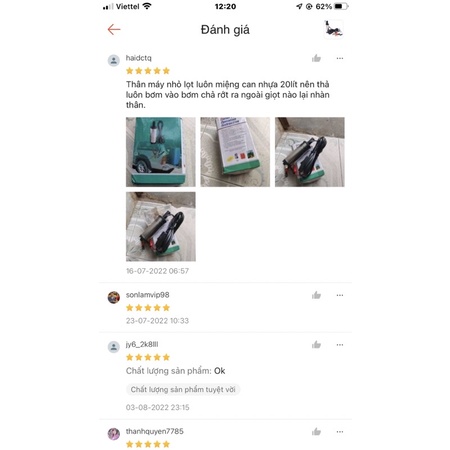The height and width of the screenshot is (450, 450).
Task: View the third review photo with the black cable
Action: click(310, 152)
